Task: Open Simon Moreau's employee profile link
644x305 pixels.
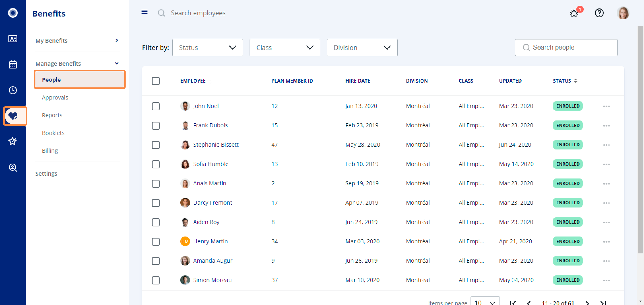Action: pyautogui.click(x=212, y=280)
